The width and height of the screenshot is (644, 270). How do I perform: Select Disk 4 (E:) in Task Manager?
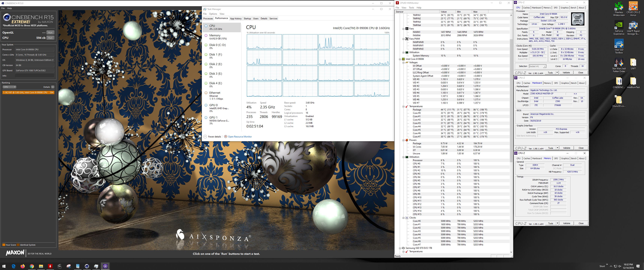tap(222, 85)
